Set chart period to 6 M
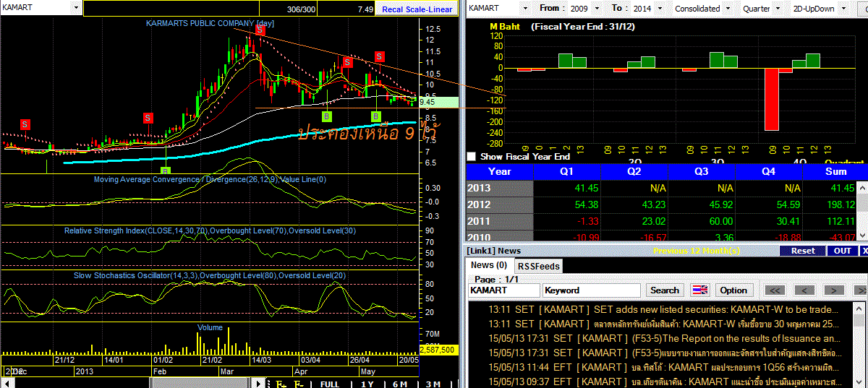This screenshot has width=868, height=388. [x=399, y=384]
